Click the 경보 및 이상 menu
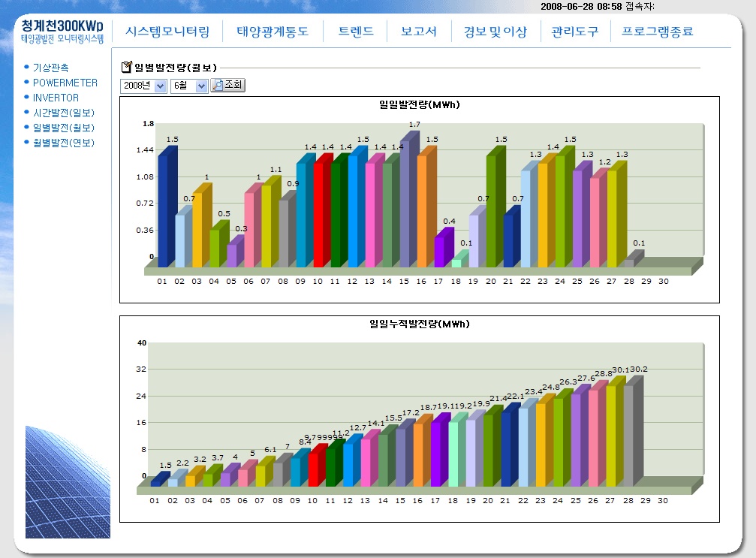The image size is (756, 558). click(495, 32)
